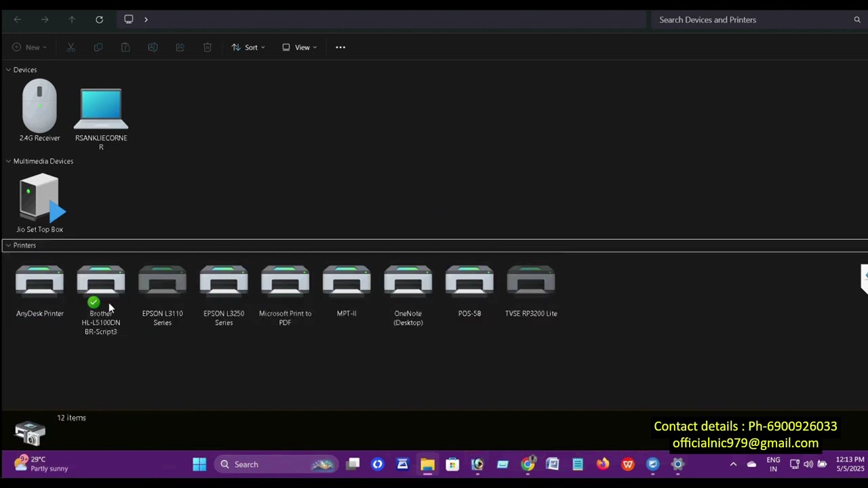Select the AnyDesk Printer
Viewport: 868px width, 488px height.
coord(40,291)
